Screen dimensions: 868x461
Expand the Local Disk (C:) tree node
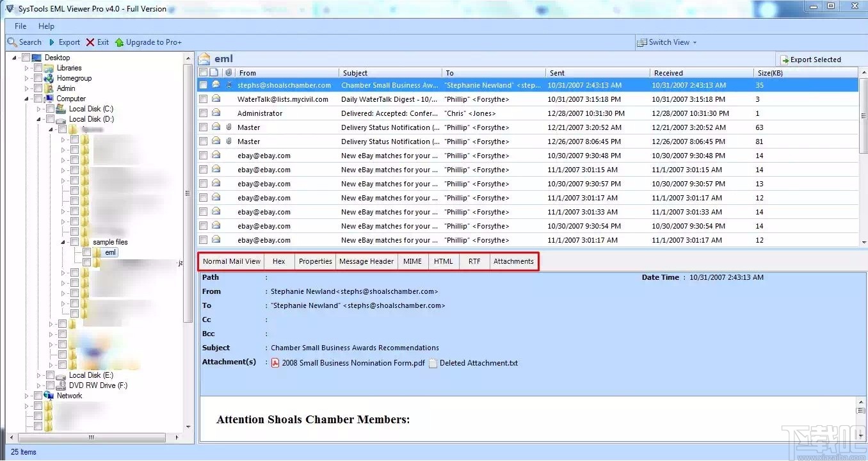pos(40,108)
